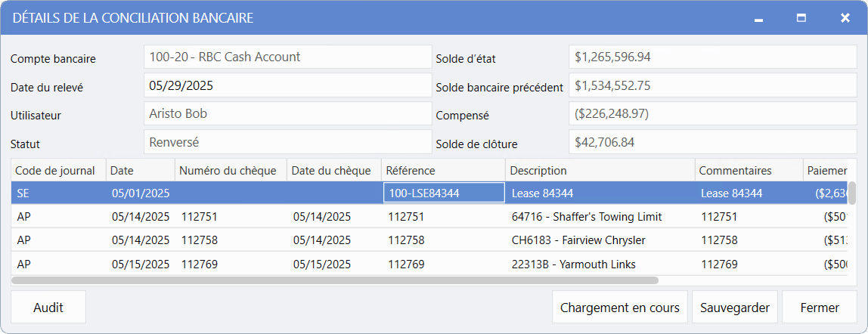Edit the 100-LSE84344 reference cell
This screenshot has width=868, height=334.
pyautogui.click(x=444, y=193)
